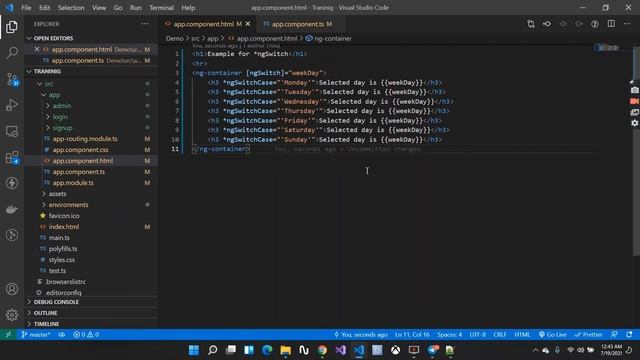Toggle Go Live server in status bar
This screenshot has width=640, height=360.
pyautogui.click(x=553, y=334)
